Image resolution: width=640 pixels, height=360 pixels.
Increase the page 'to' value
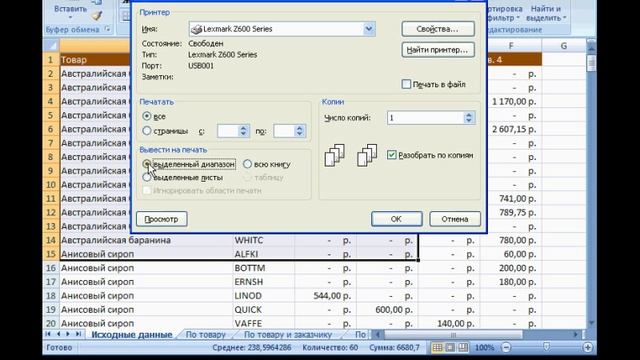pos(300,128)
